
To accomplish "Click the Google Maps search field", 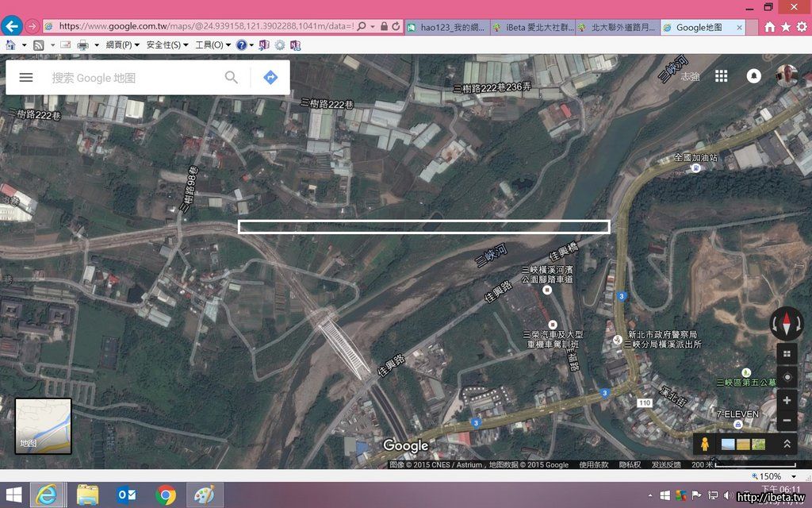I will click(135, 78).
